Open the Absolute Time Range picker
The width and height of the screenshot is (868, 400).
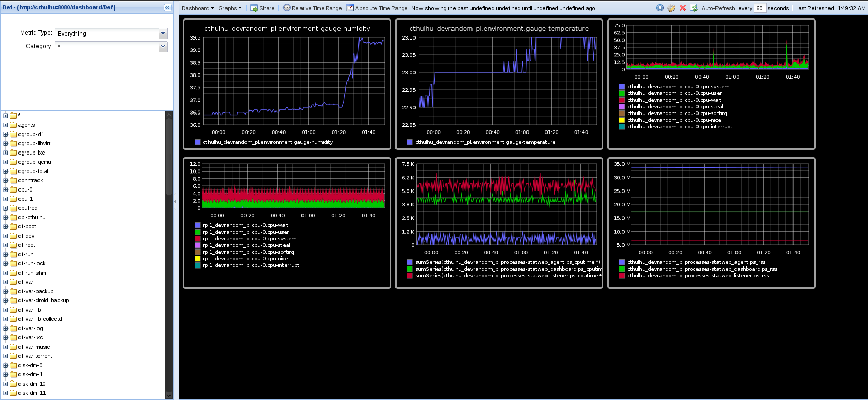(377, 8)
